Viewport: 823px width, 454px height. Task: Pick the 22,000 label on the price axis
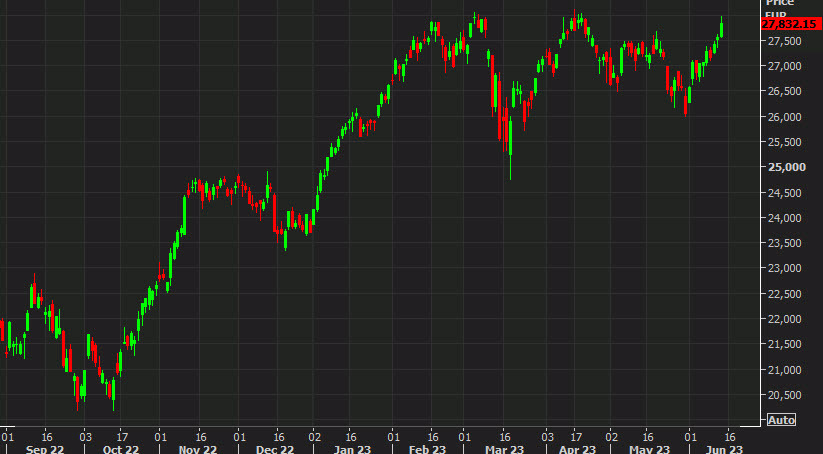point(784,319)
